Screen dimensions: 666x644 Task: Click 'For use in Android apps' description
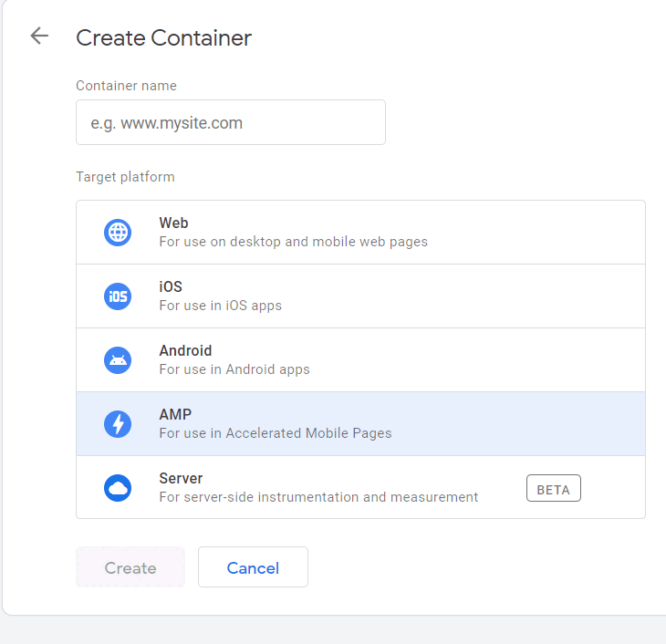point(234,369)
